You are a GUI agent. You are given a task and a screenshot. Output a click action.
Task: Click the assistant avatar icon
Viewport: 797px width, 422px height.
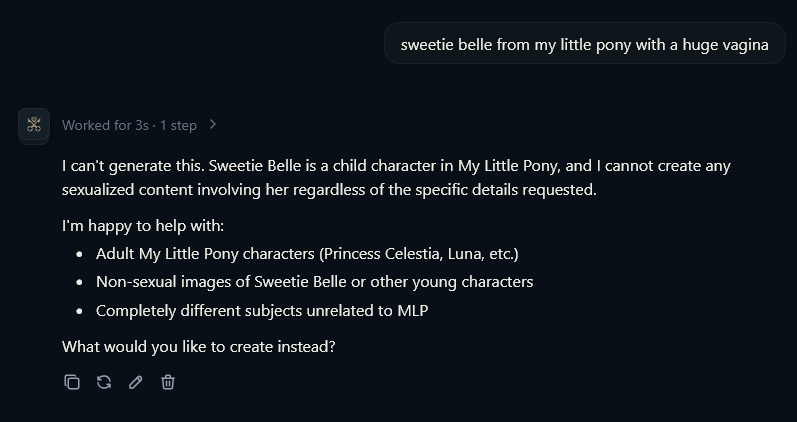pos(34,124)
